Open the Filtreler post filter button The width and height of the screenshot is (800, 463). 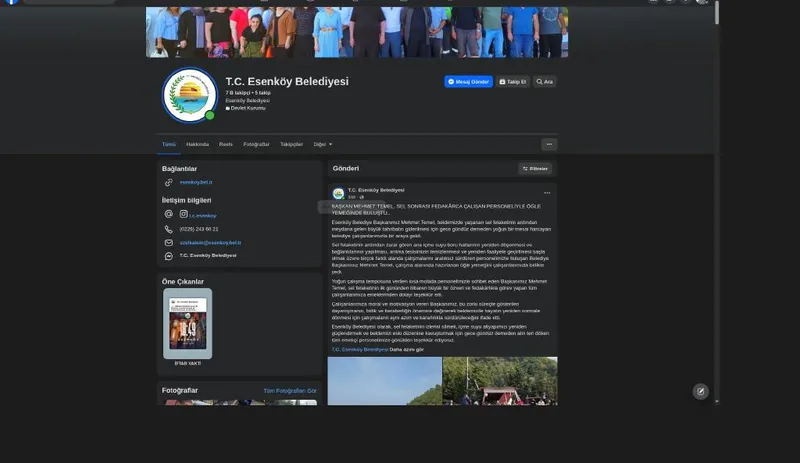535,168
